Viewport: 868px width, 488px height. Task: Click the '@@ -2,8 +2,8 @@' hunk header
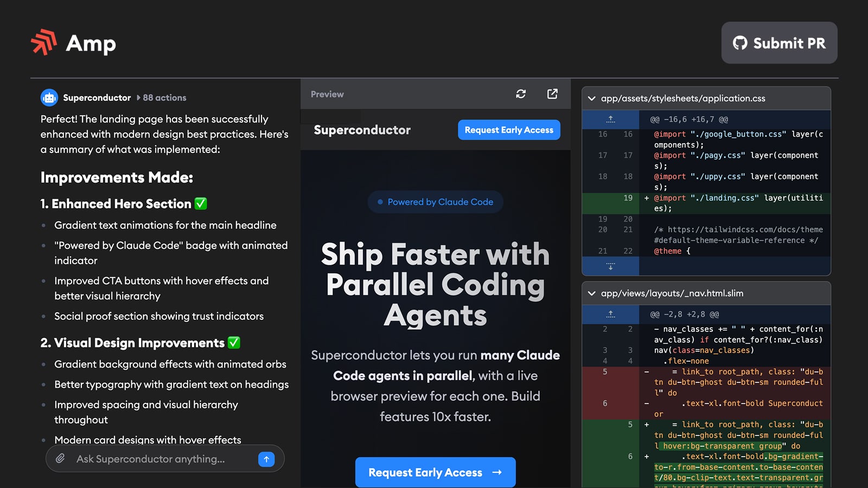pyautogui.click(x=685, y=314)
